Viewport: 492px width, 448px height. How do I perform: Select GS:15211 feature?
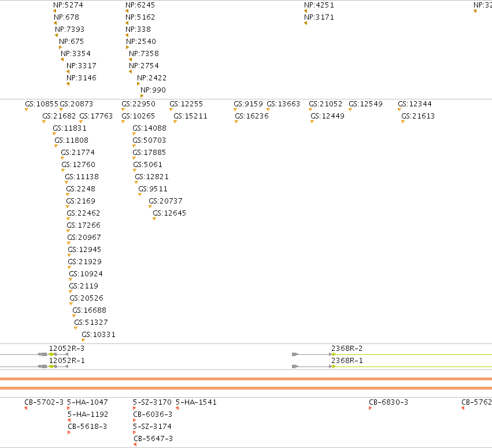click(x=190, y=116)
